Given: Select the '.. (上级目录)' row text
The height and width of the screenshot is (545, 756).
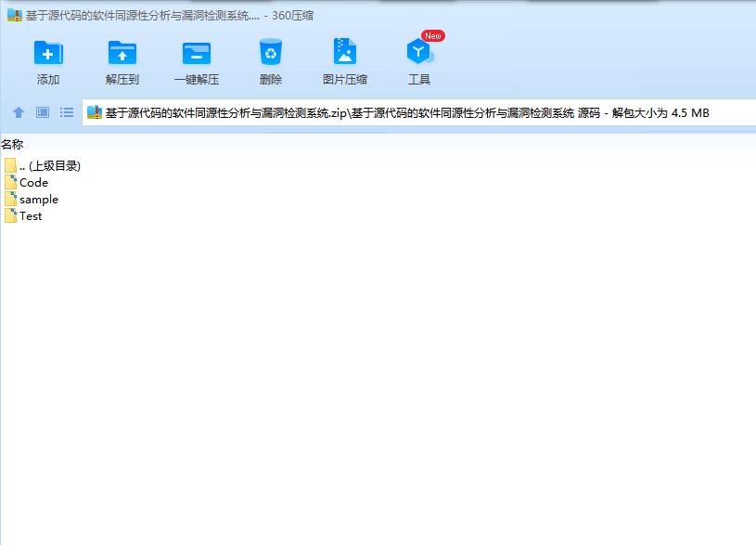Looking at the screenshot, I should (x=50, y=165).
